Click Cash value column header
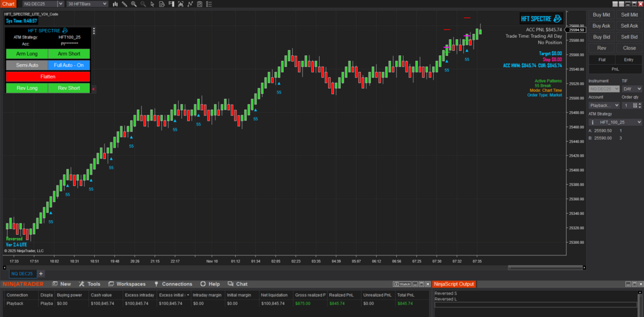Viewport: 644px width, 317px height. (x=106, y=295)
